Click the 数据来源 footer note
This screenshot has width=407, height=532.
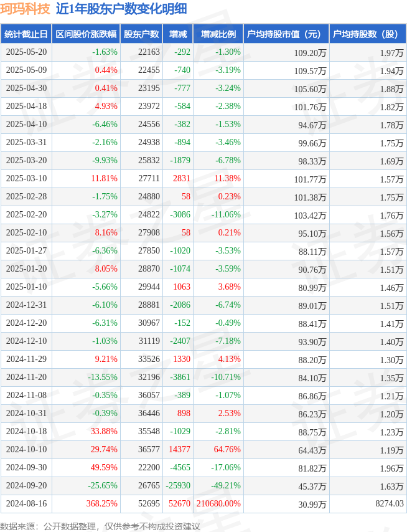(100, 526)
